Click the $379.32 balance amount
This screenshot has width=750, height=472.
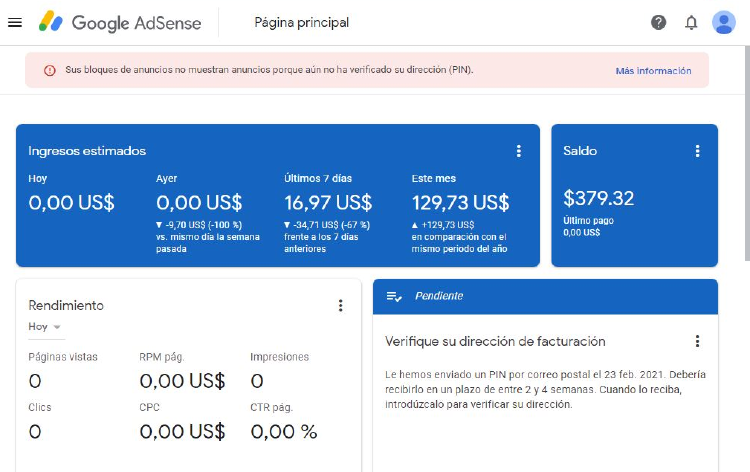tap(598, 198)
